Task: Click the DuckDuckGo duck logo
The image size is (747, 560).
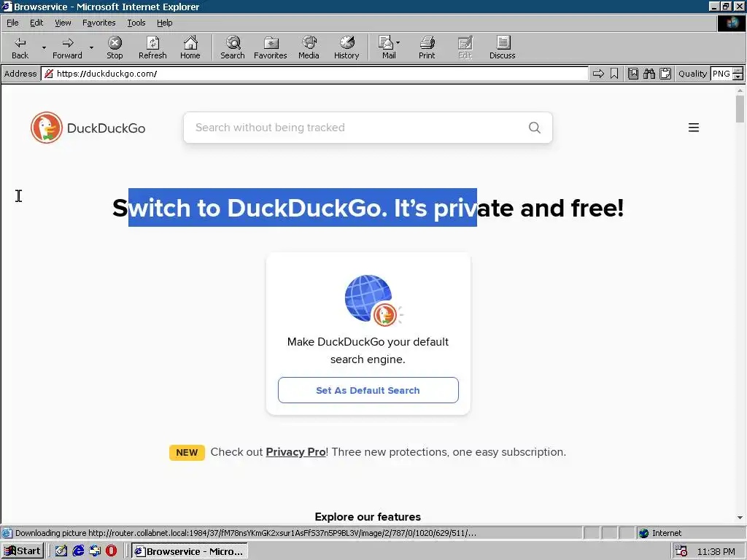Action: click(47, 128)
